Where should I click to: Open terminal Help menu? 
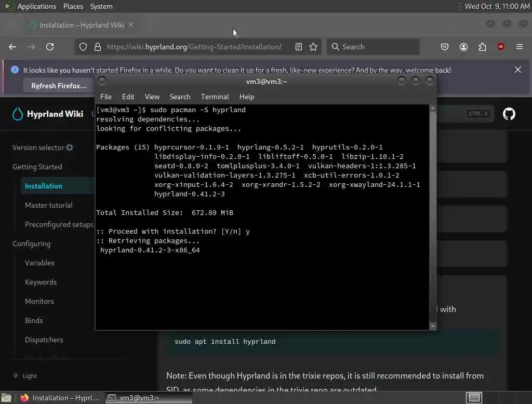(247, 97)
